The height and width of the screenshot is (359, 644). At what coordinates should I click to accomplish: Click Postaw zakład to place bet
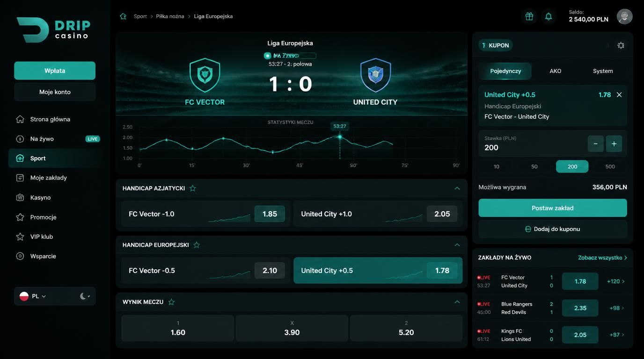pos(553,208)
